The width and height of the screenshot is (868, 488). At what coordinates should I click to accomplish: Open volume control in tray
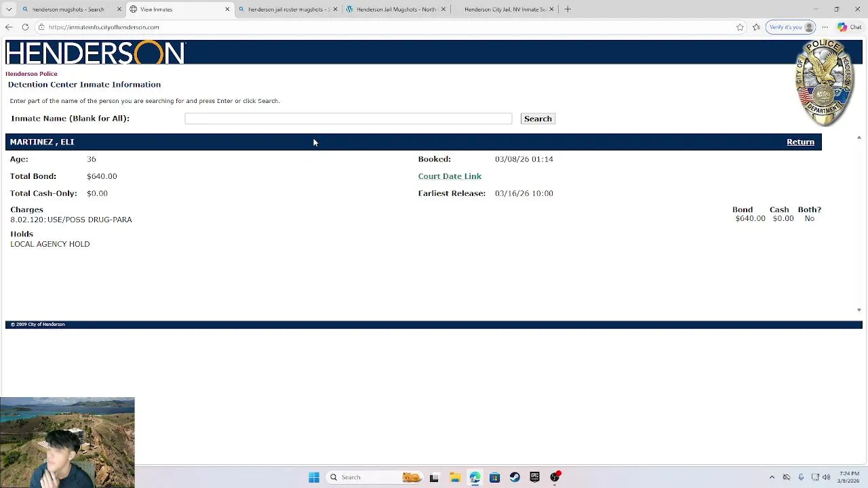point(826,477)
